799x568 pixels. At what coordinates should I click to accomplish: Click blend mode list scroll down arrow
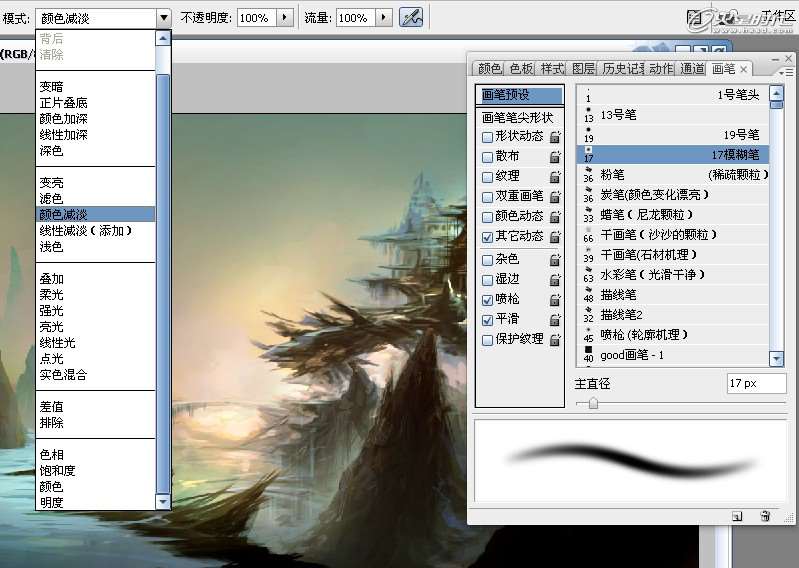pyautogui.click(x=163, y=502)
